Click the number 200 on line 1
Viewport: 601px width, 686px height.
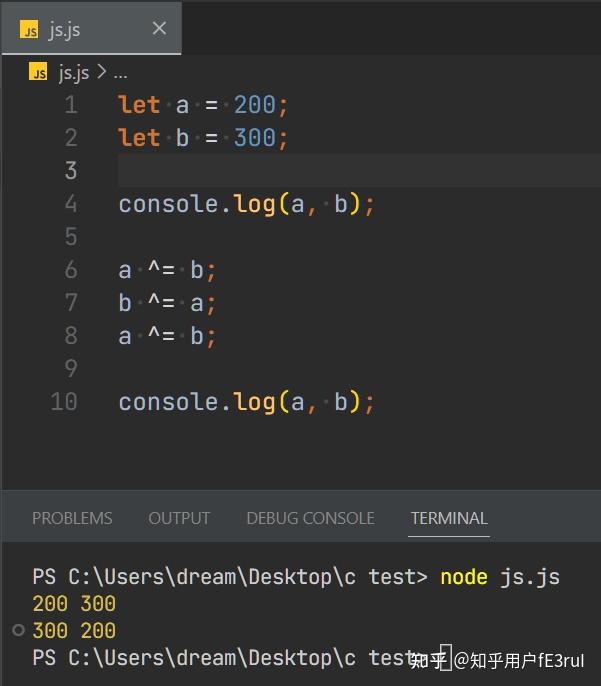pos(254,105)
